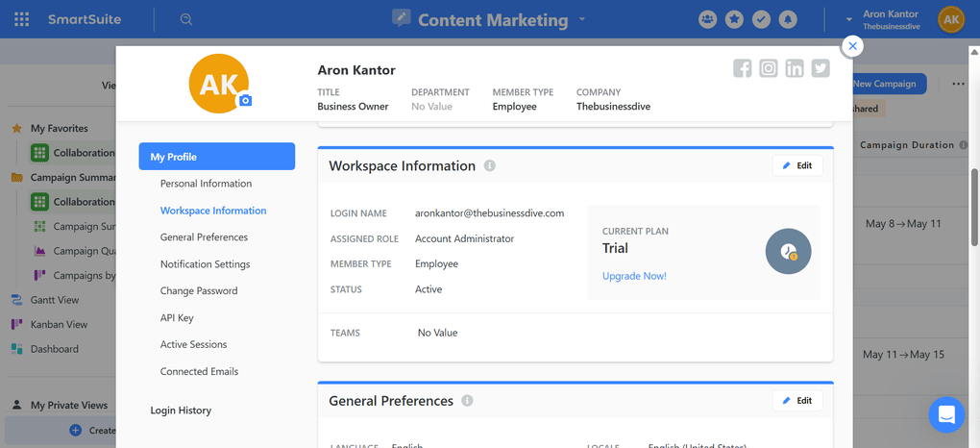Click the Upgrade Now! link

634,276
